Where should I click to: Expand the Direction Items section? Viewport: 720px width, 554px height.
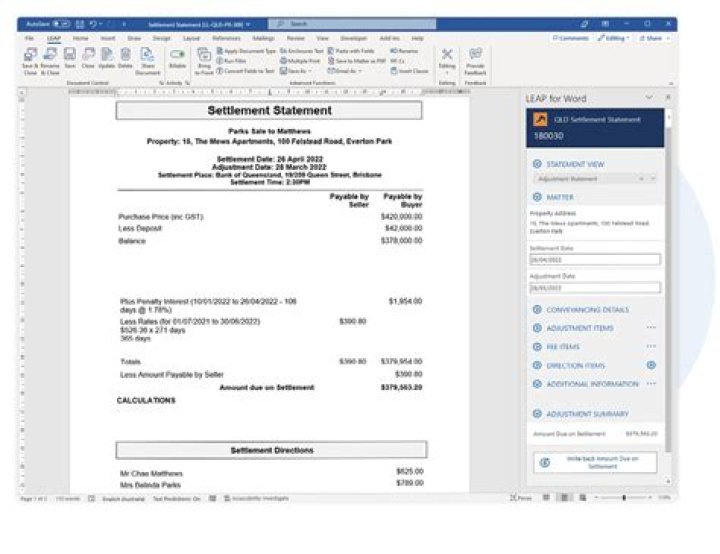tap(537, 366)
